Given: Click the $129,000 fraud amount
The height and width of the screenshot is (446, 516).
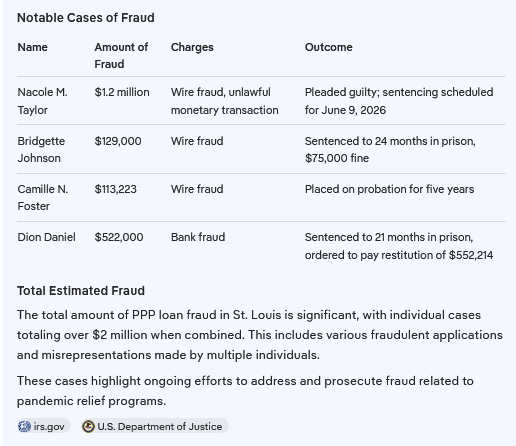Looking at the screenshot, I should [x=118, y=141].
